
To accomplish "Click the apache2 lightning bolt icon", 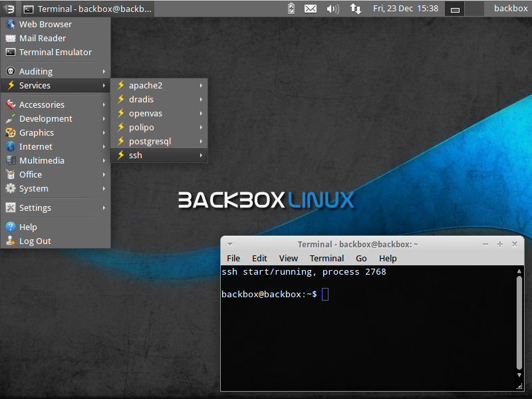I will click(x=120, y=85).
